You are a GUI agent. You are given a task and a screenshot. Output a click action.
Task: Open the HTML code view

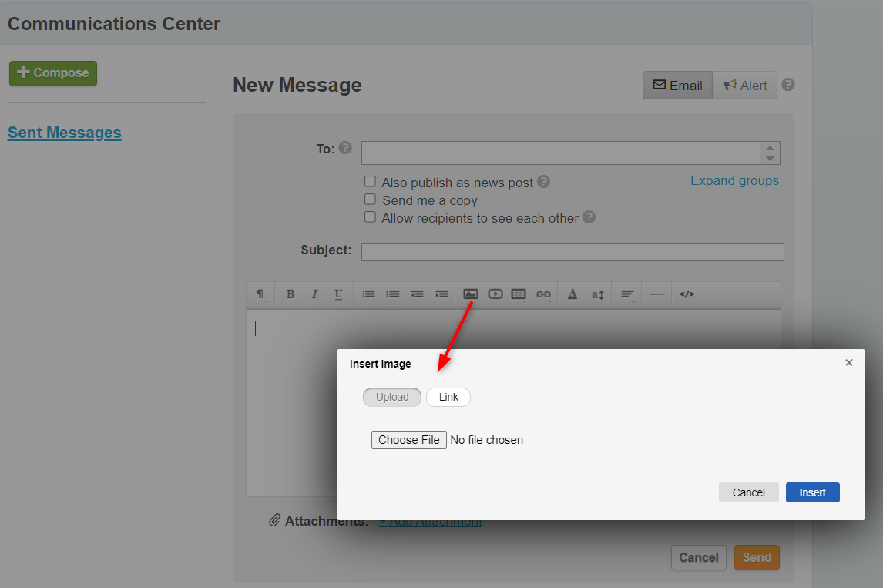point(687,294)
